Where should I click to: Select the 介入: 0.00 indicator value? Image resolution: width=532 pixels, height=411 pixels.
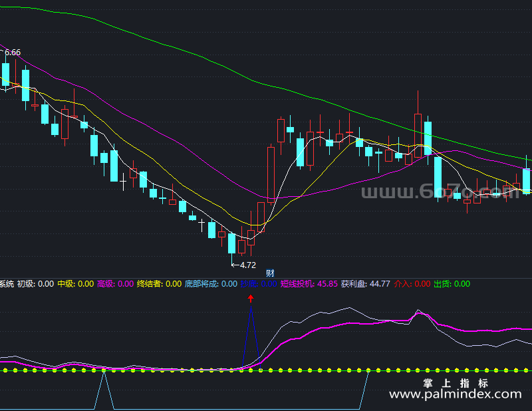[412, 284]
